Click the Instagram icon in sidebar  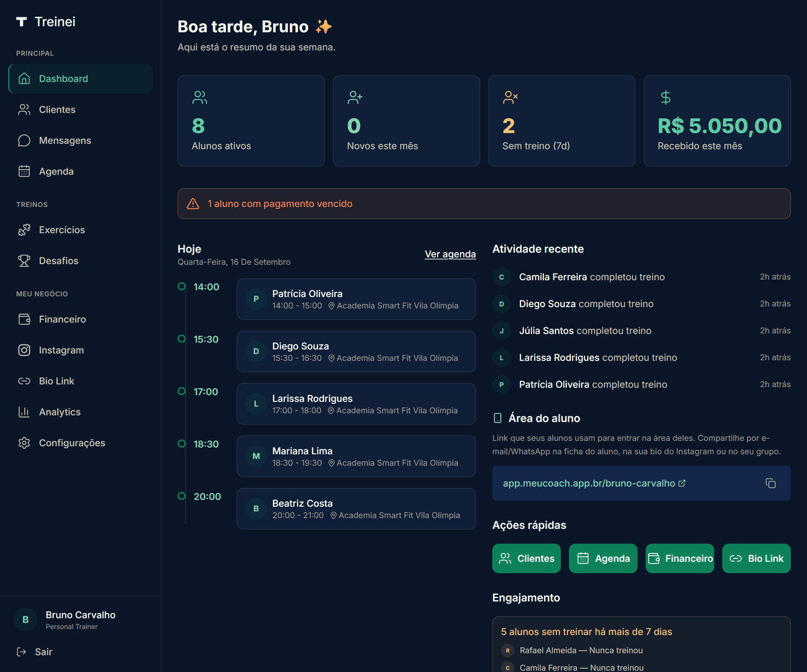[x=24, y=350]
